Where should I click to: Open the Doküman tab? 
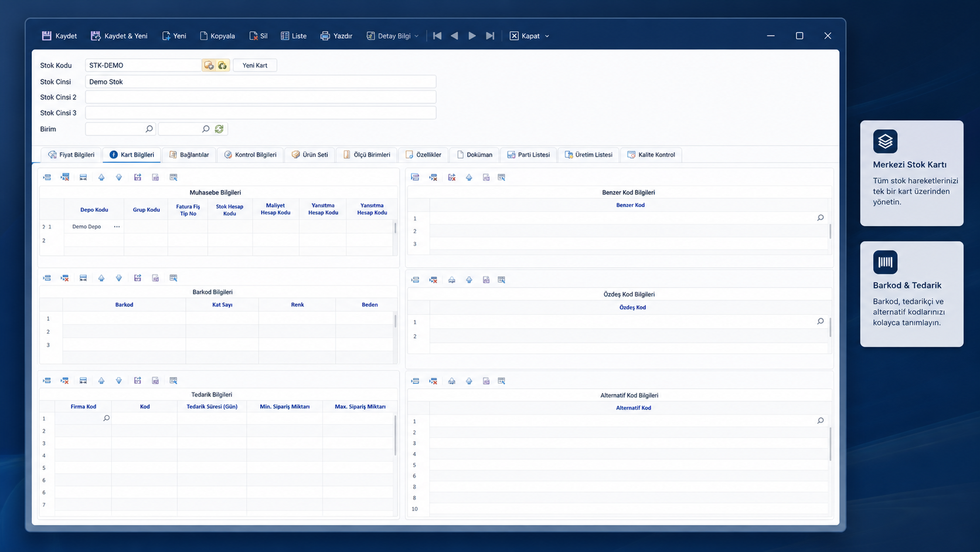pyautogui.click(x=474, y=155)
